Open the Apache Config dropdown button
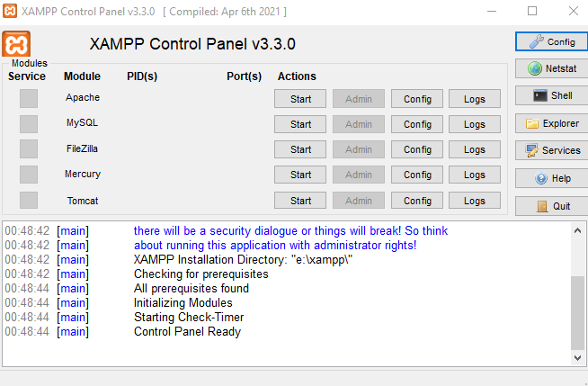 (x=417, y=99)
